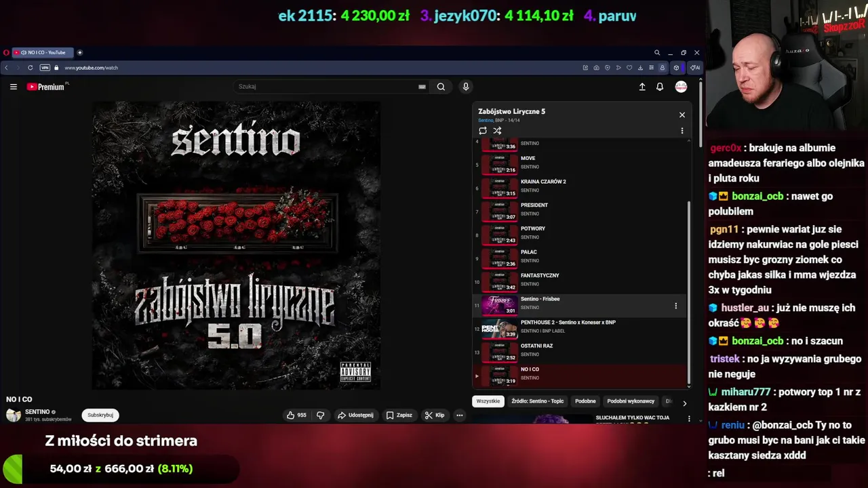Play FANTASTYCZNY from the playlist

[x=580, y=282]
